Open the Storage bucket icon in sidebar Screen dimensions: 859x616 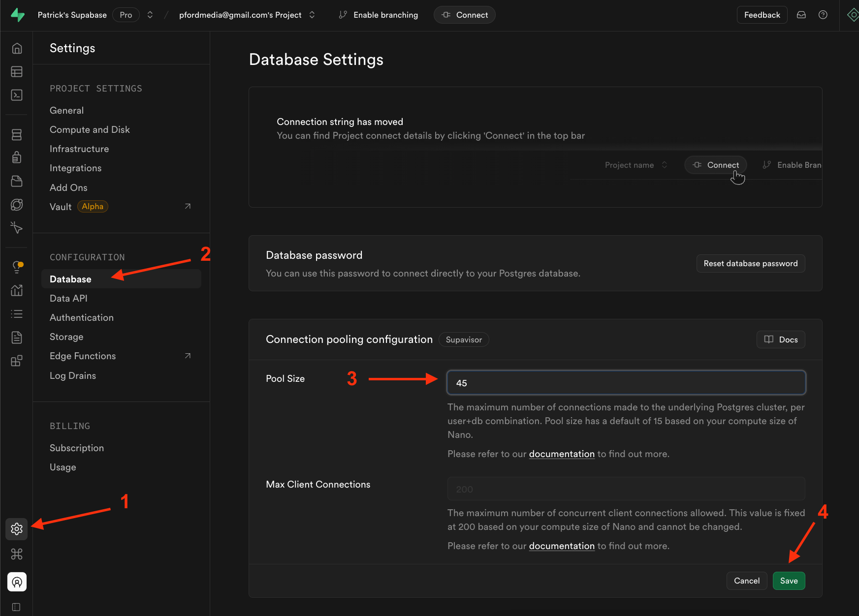point(17,181)
